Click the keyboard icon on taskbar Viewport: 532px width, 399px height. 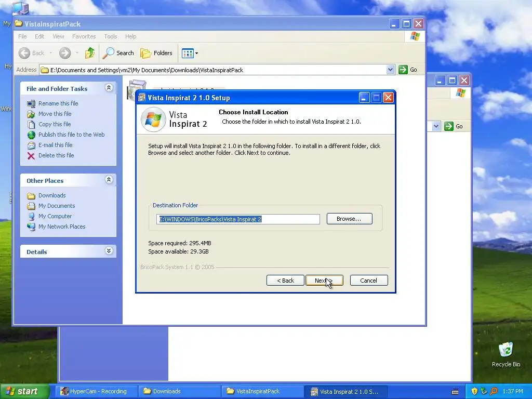(x=455, y=392)
